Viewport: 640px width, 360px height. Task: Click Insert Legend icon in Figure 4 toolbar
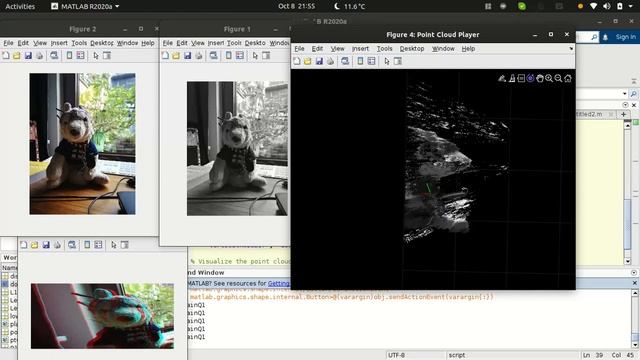(x=371, y=61)
